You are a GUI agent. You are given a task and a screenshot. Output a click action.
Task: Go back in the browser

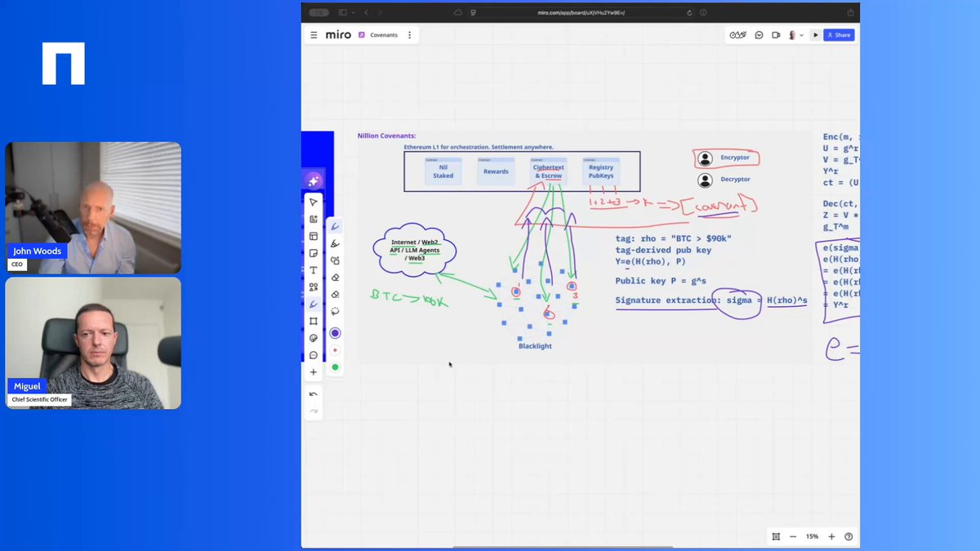367,12
